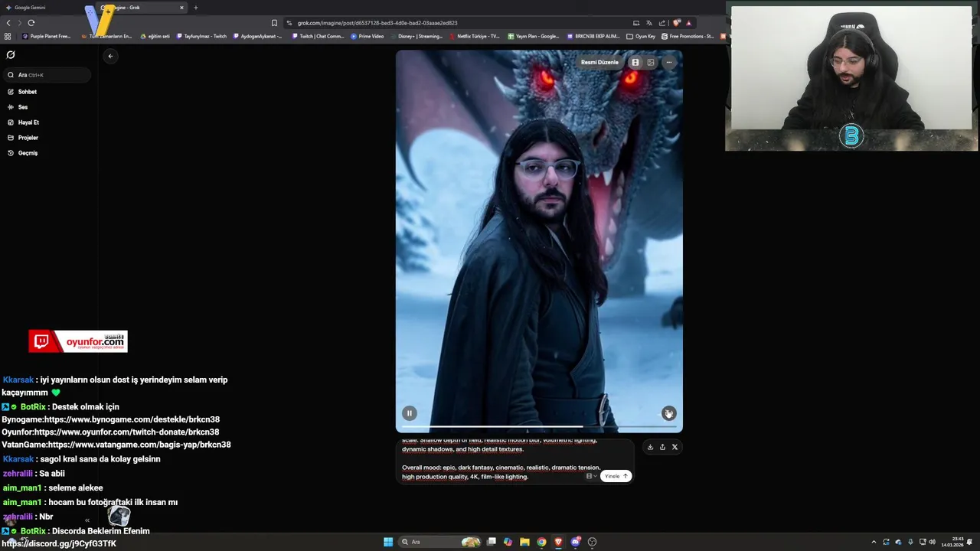The width and height of the screenshot is (980, 551).
Task: Open Projeler in the sidebar
Action: (28, 138)
